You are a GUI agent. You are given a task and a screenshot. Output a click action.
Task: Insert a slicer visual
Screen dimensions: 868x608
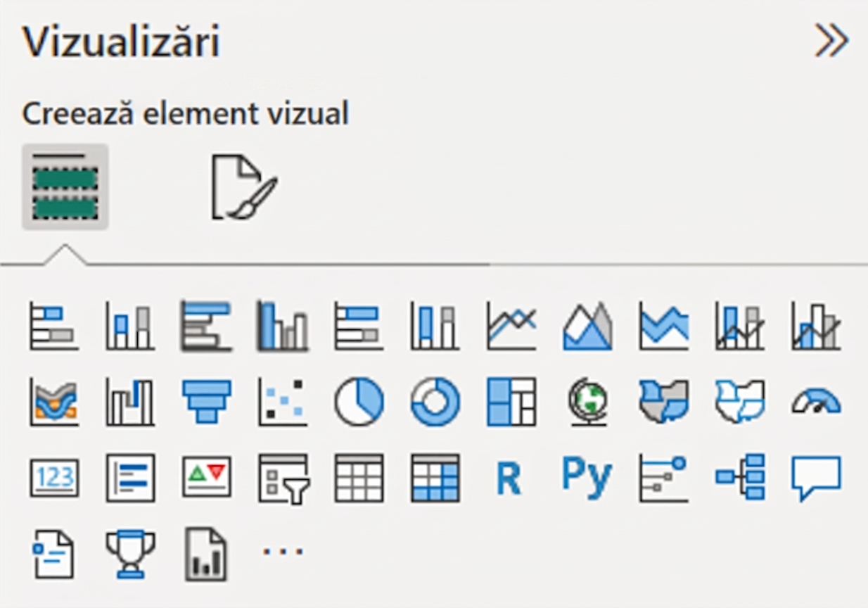[283, 479]
